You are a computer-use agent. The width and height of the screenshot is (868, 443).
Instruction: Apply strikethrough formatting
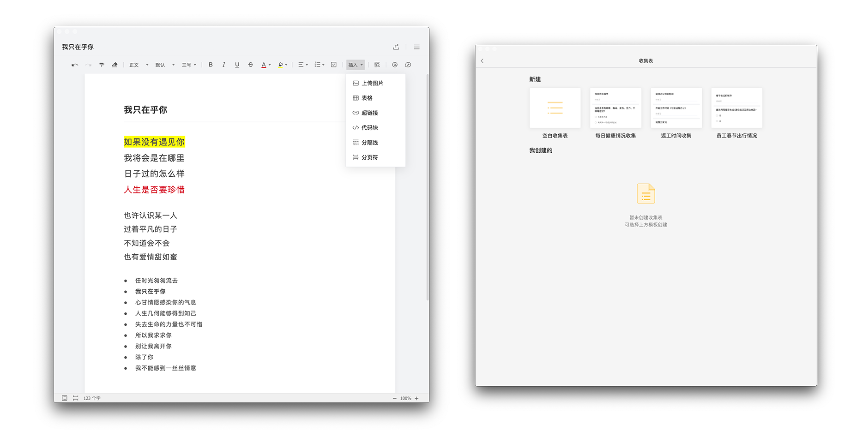point(250,65)
